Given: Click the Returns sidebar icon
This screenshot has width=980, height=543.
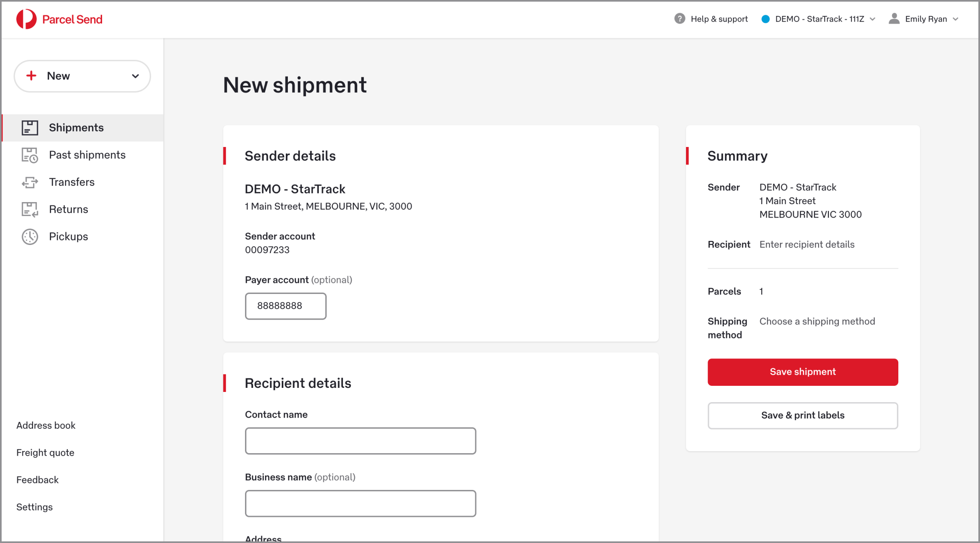Looking at the screenshot, I should click(30, 209).
